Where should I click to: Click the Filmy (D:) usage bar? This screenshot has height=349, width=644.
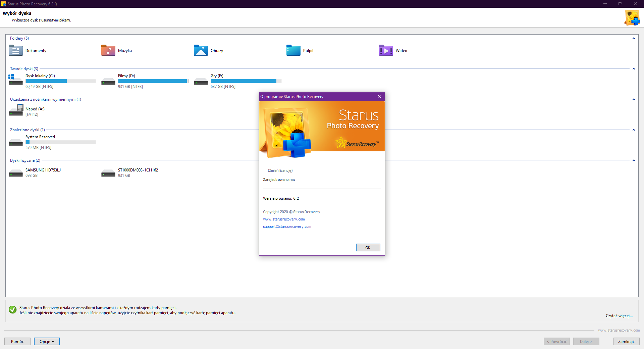click(x=153, y=81)
